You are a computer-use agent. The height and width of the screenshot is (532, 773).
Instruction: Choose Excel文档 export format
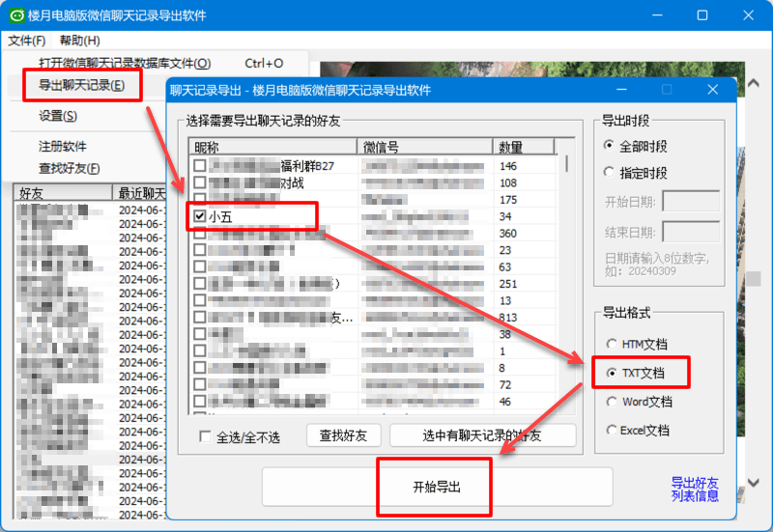611,431
